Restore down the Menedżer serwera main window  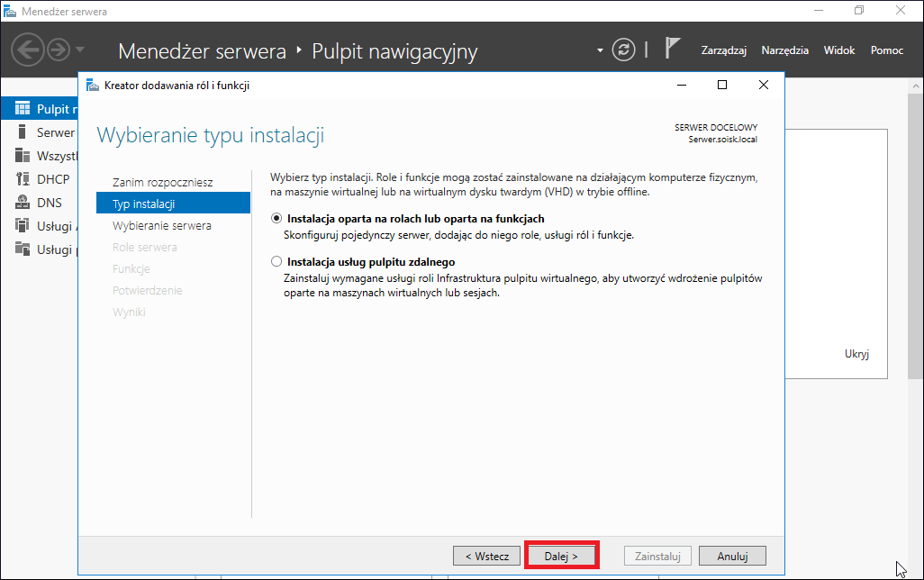(x=859, y=11)
